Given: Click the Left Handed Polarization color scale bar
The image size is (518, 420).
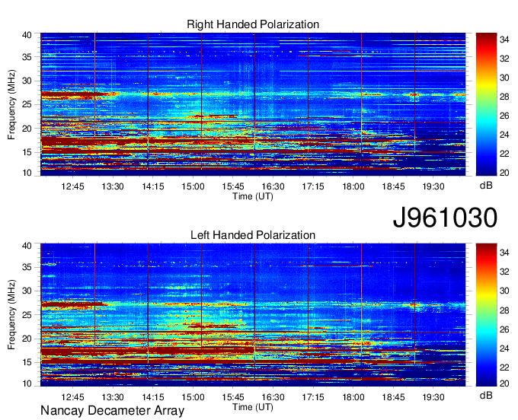Looking at the screenshot, I should click(x=486, y=315).
